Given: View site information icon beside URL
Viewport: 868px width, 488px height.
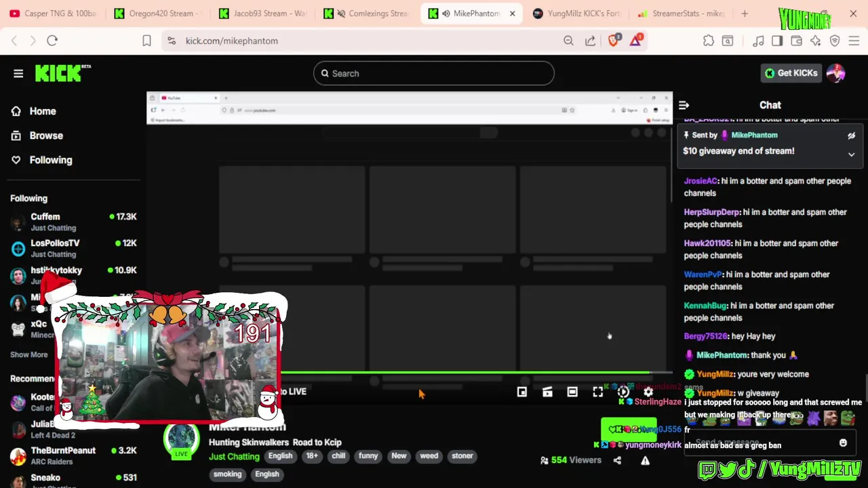Looking at the screenshot, I should (172, 41).
